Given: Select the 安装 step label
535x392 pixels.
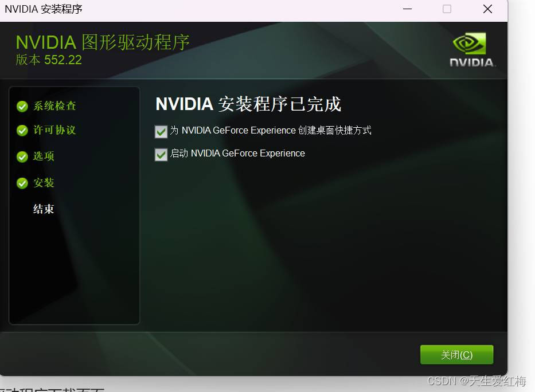Looking at the screenshot, I should coord(44,183).
